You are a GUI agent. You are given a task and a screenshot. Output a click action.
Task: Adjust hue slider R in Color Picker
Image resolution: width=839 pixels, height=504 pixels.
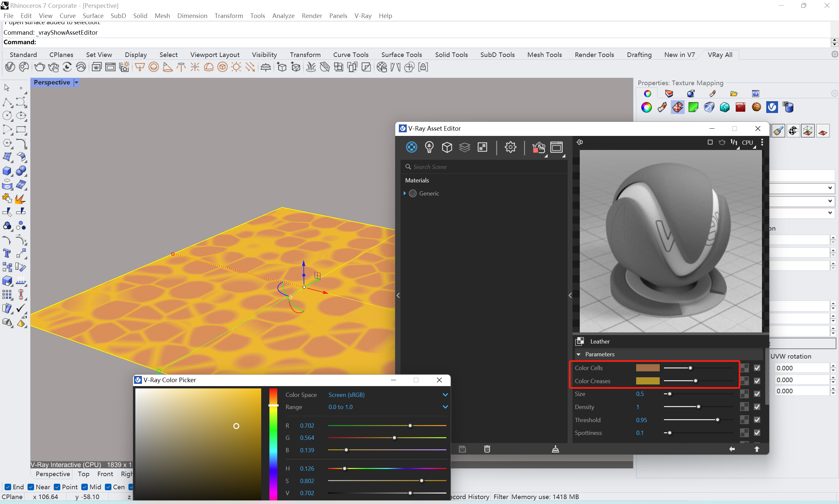(410, 425)
